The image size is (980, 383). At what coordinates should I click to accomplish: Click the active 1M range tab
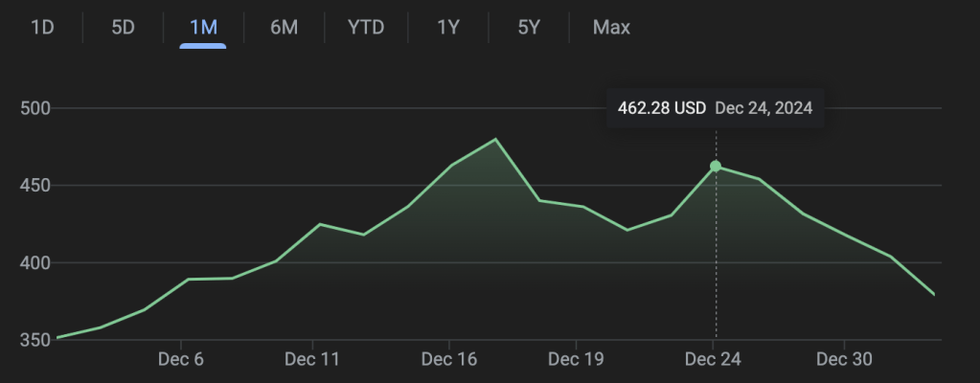pyautogui.click(x=203, y=27)
